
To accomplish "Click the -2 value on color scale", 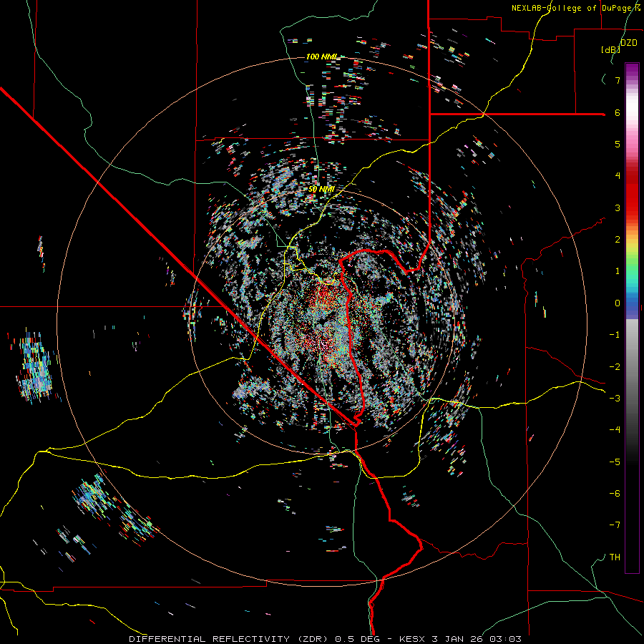I will pos(615,366).
